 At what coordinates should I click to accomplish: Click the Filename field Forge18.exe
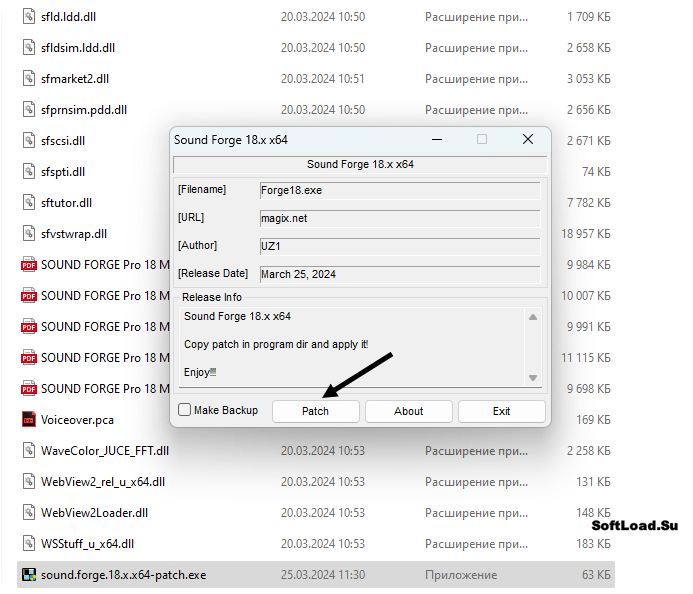click(400, 190)
